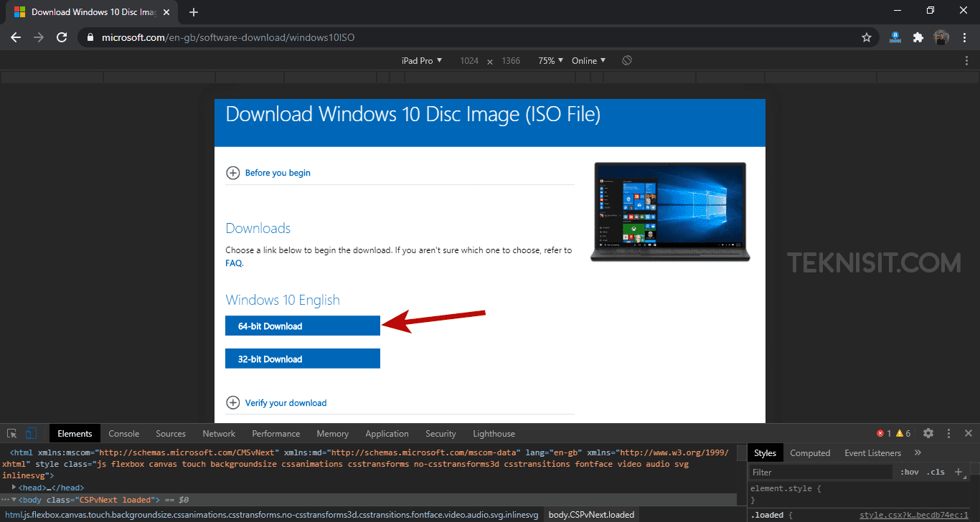Open the Performance tab
980x522 pixels.
(x=276, y=433)
